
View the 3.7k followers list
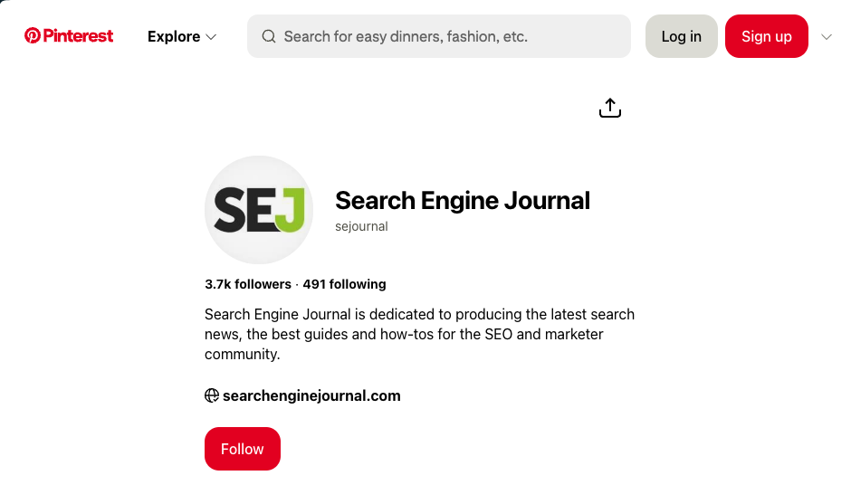[248, 284]
